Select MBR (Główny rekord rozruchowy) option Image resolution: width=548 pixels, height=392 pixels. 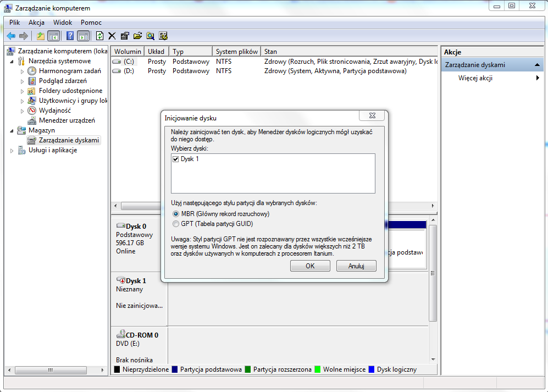176,214
